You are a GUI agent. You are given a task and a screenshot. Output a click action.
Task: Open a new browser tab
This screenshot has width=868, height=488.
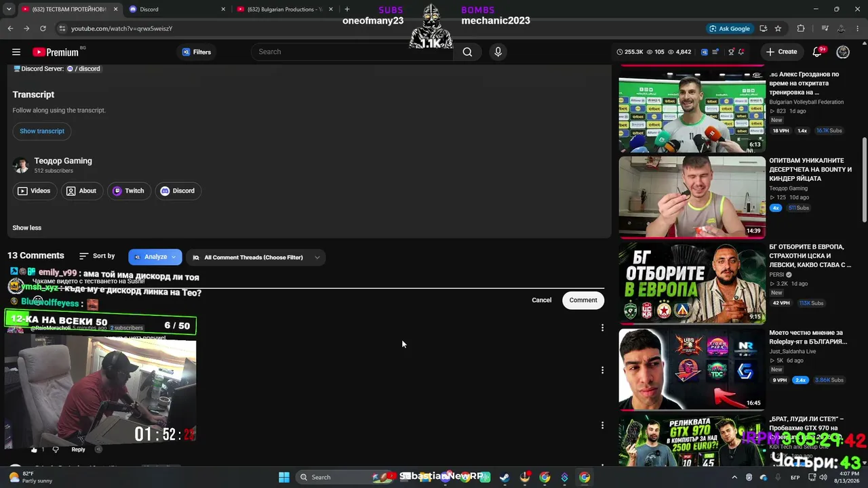point(347,9)
